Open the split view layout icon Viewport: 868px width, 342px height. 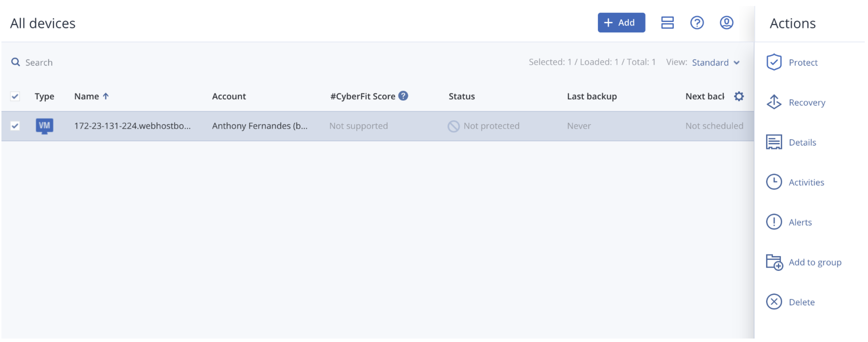pos(667,23)
